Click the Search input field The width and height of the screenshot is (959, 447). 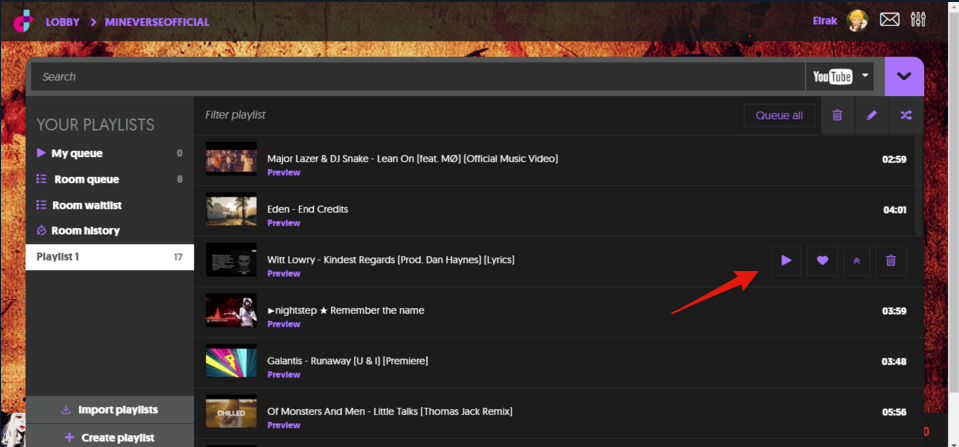418,76
